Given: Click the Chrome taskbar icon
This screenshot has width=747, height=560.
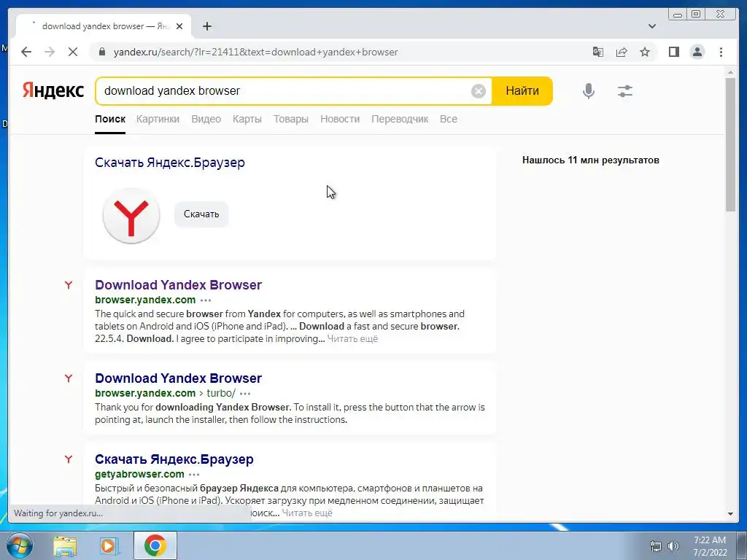Looking at the screenshot, I should (155, 545).
